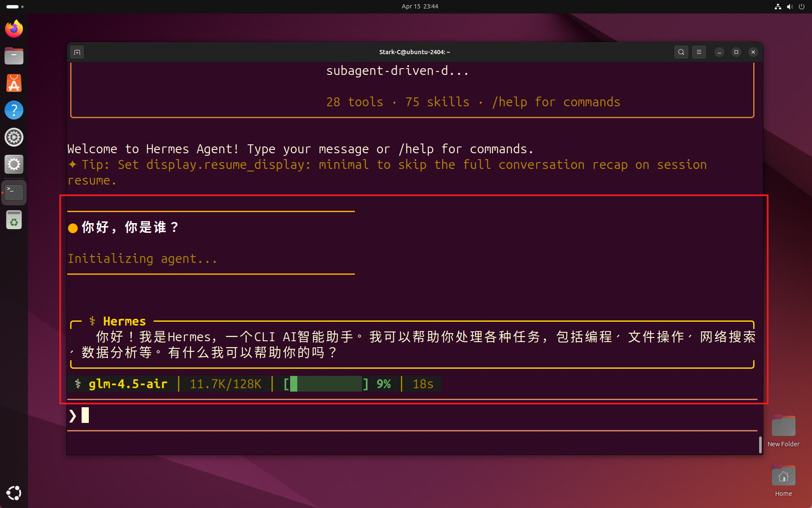This screenshot has height=508, width=812.
Task: Click the '28 tools' text
Action: point(354,102)
